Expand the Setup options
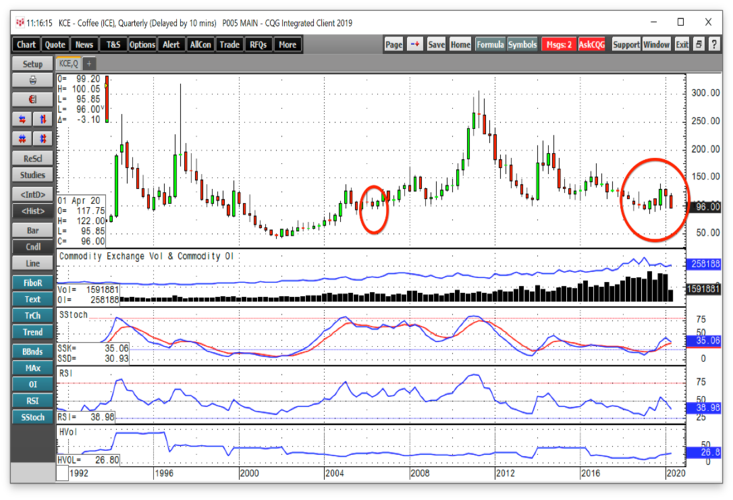This screenshot has width=733, height=500. tap(32, 62)
